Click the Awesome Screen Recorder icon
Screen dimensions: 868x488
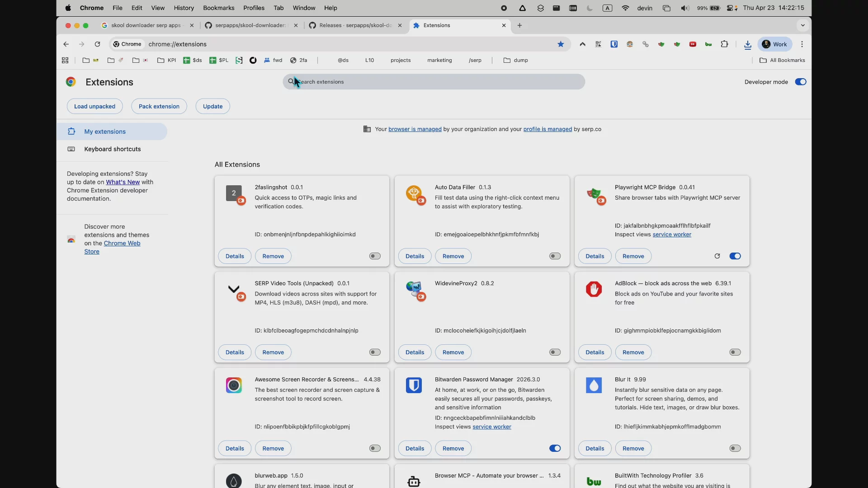coord(234,385)
